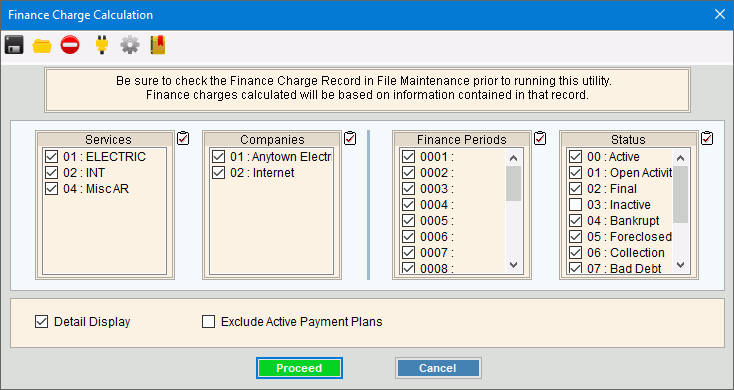Open settings via the gear icon
The height and width of the screenshot is (390, 734).
(130, 45)
